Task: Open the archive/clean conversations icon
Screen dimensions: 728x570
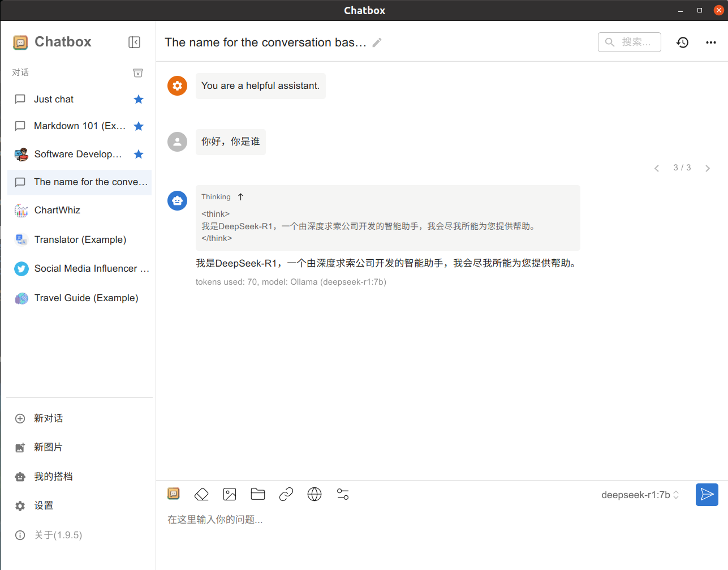Action: [138, 72]
